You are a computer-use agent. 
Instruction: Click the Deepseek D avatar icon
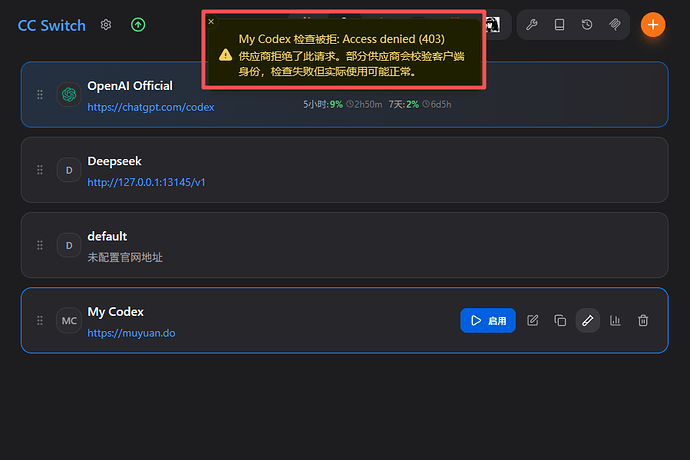point(69,170)
